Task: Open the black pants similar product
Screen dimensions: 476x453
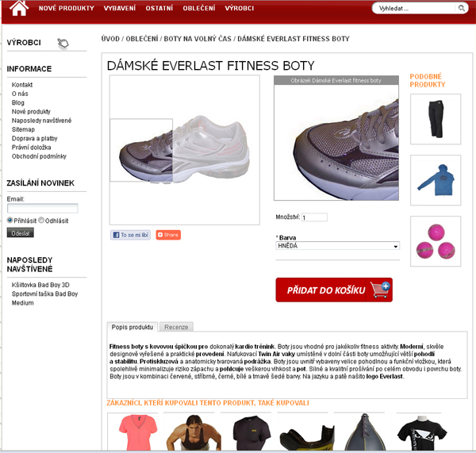Action: pyautogui.click(x=436, y=119)
